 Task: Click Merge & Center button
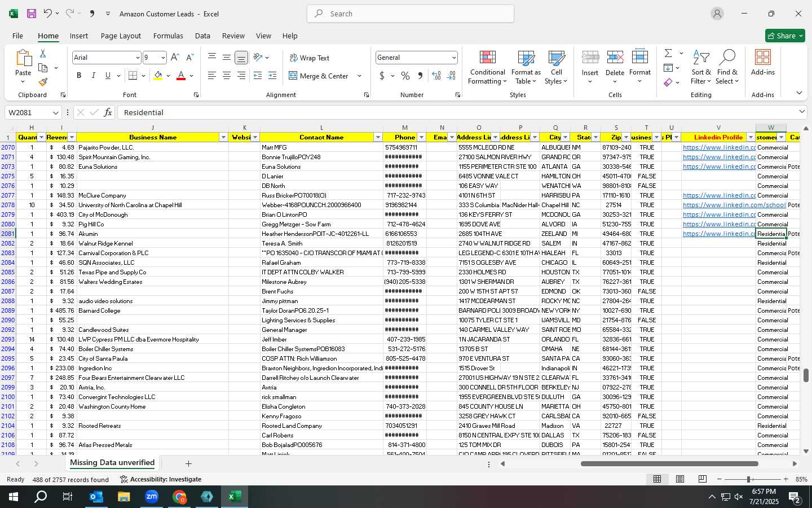point(319,76)
